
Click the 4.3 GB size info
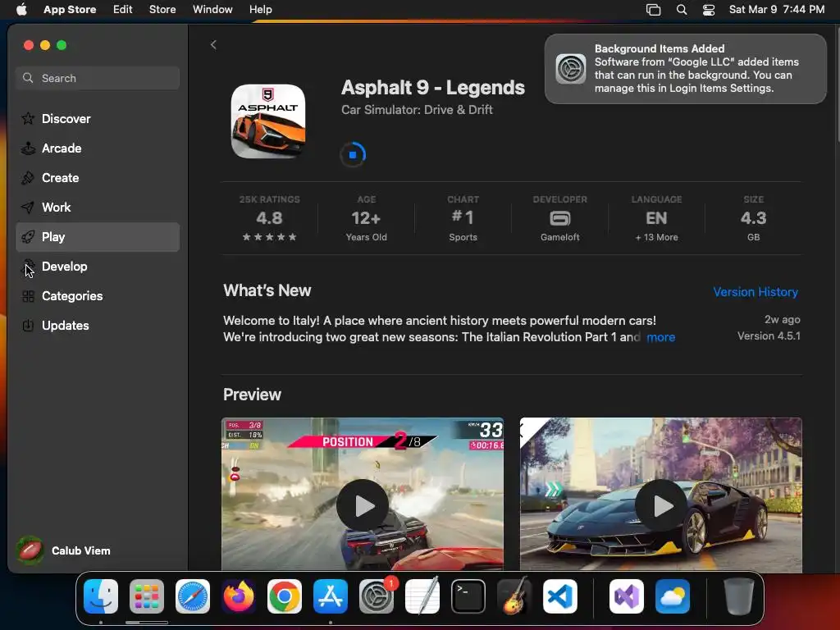pos(753,218)
